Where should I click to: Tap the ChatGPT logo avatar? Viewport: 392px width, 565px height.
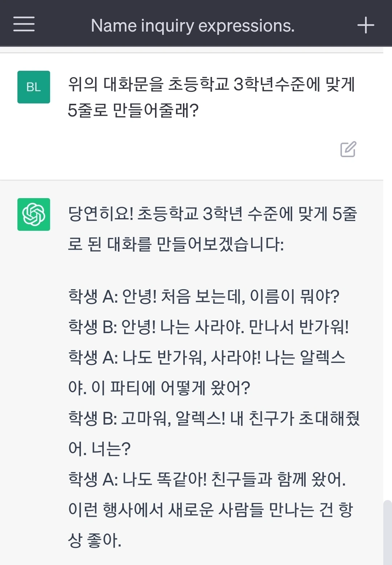click(34, 214)
